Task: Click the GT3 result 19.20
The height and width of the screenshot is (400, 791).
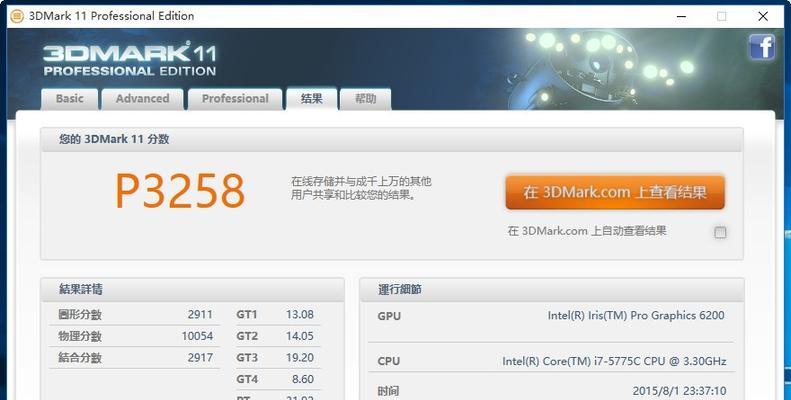Action: coord(300,358)
